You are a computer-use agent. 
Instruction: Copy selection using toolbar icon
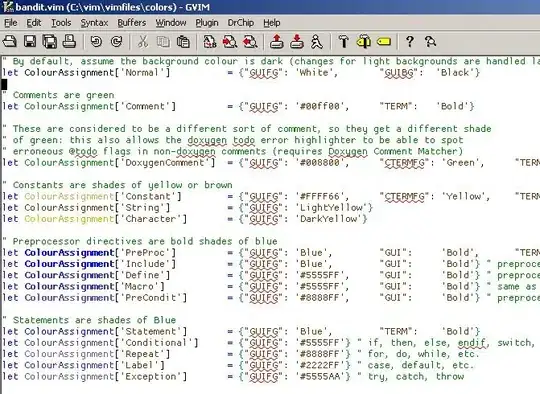click(x=163, y=42)
